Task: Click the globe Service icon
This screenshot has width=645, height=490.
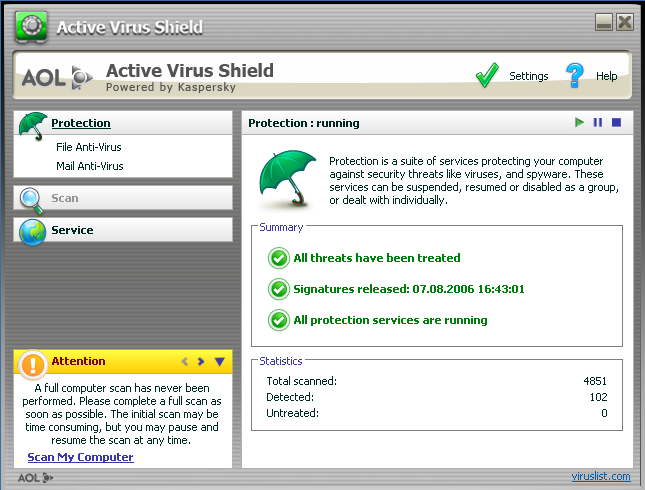Action: [32, 231]
